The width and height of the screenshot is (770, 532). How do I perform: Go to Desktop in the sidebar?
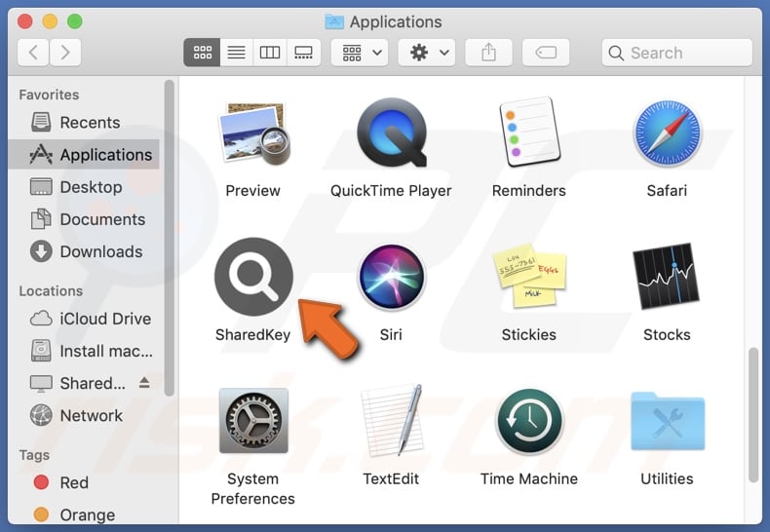click(84, 187)
